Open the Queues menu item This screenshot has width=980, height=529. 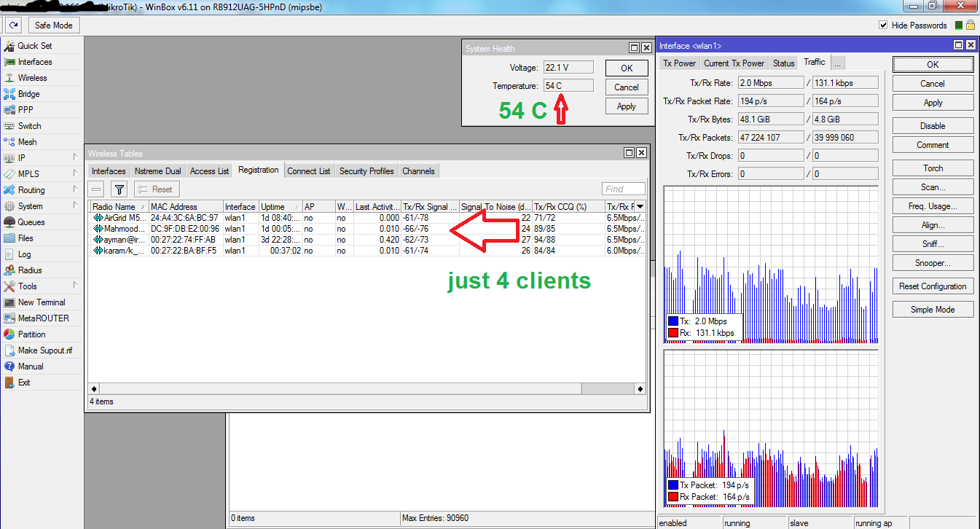31,222
